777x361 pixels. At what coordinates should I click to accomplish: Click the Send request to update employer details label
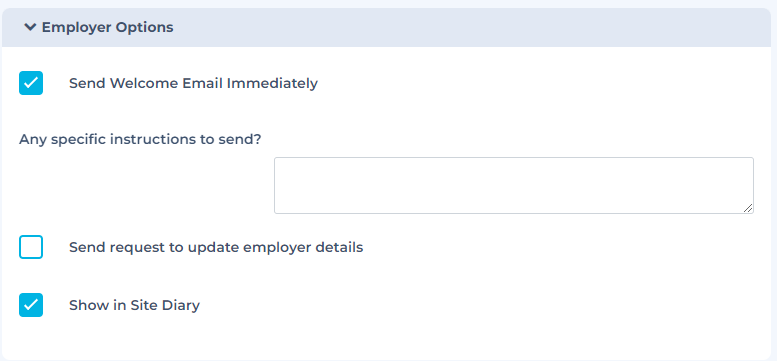tap(216, 247)
